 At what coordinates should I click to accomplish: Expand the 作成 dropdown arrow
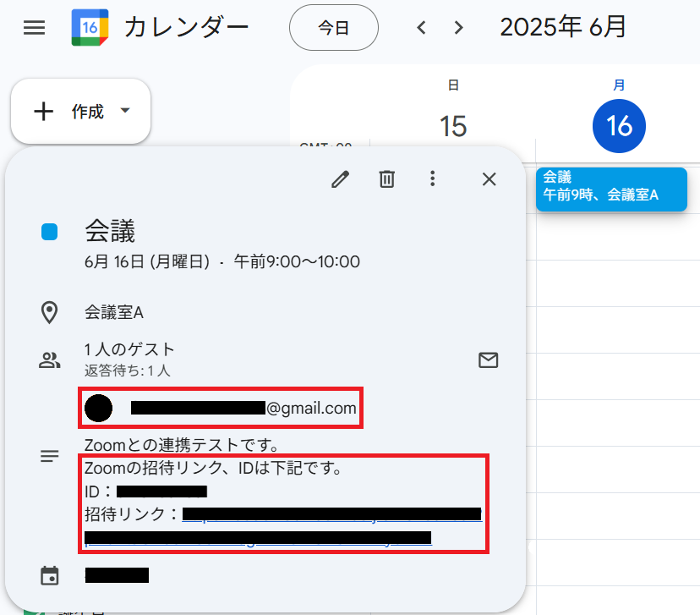[x=125, y=110]
